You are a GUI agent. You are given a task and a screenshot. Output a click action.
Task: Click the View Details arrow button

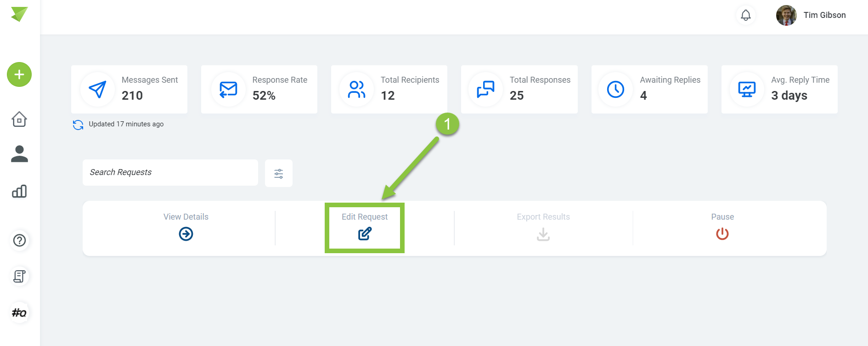(186, 234)
